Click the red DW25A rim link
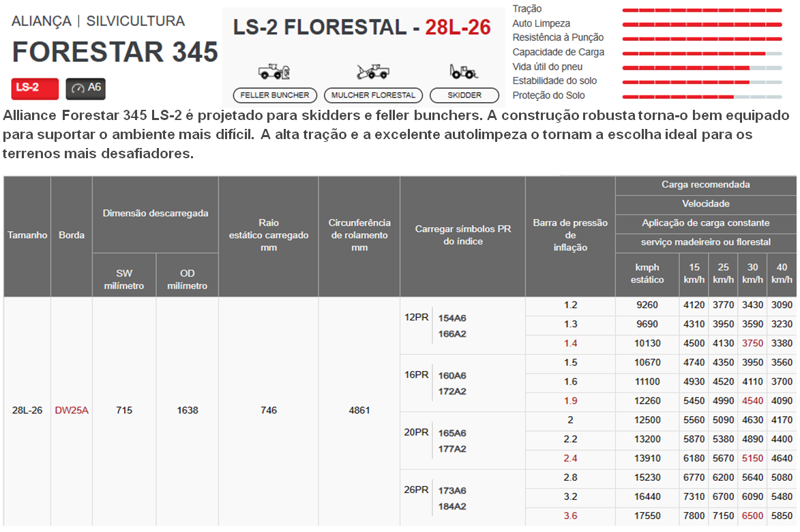The height and width of the screenshot is (532, 800). (x=72, y=411)
